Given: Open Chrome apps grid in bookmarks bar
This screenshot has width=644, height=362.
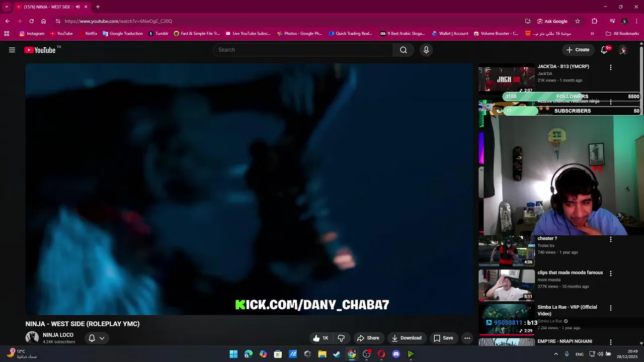Looking at the screenshot, I should (x=7, y=34).
